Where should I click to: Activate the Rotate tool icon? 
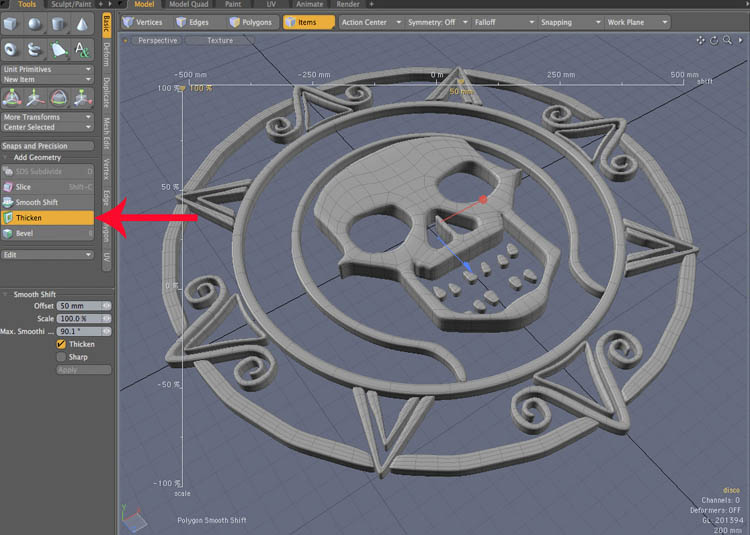(58, 98)
